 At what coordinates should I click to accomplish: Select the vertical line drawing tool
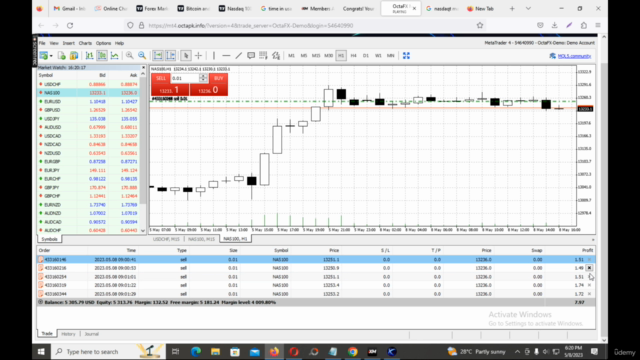coord(213,56)
